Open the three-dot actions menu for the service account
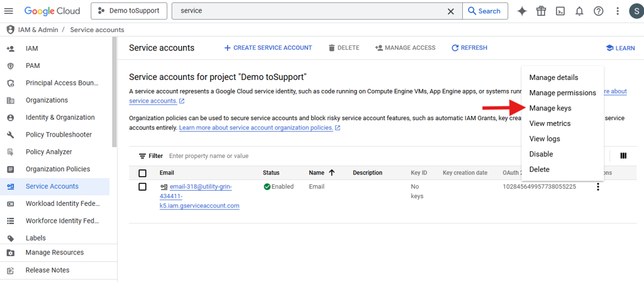This screenshot has height=282, width=644. pyautogui.click(x=597, y=187)
